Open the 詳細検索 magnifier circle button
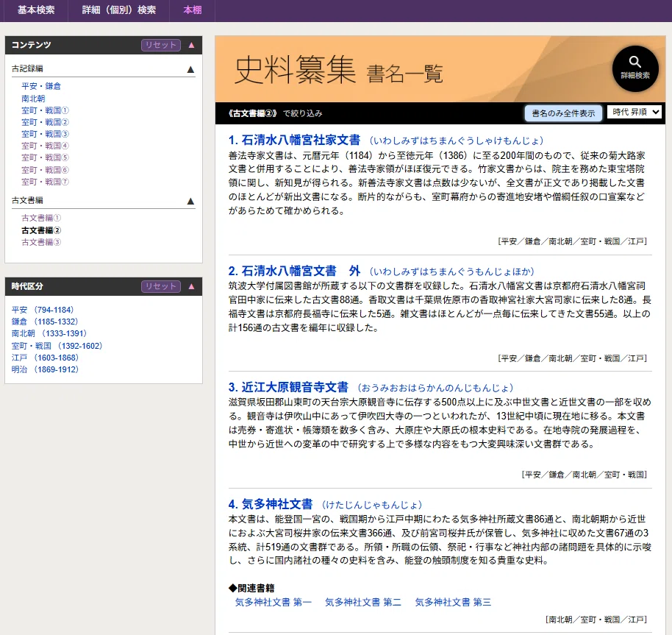This screenshot has width=672, height=635. tap(635, 68)
